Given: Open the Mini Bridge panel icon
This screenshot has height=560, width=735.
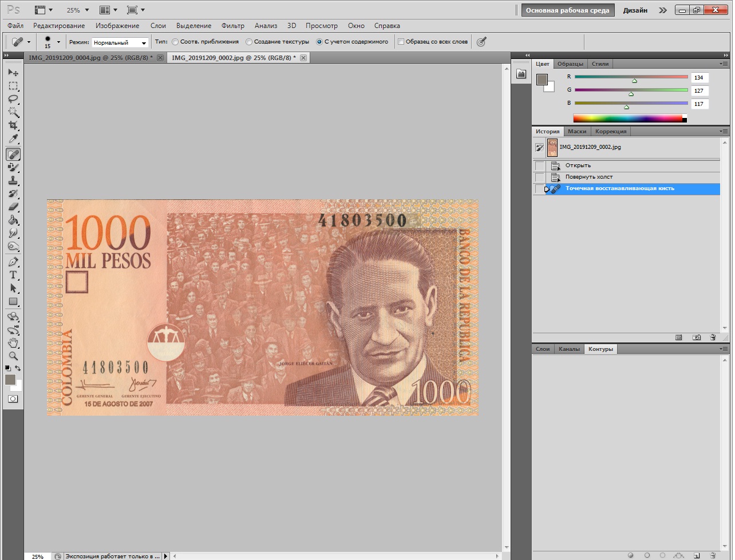Looking at the screenshot, I should (521, 74).
